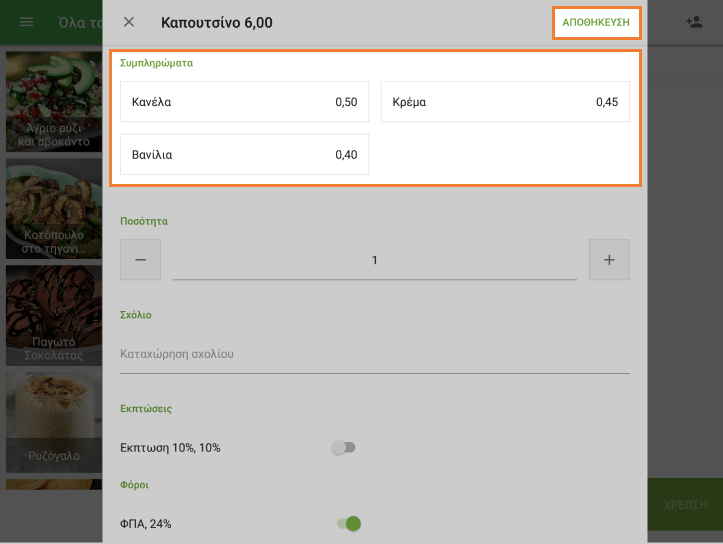This screenshot has height=544, width=723.
Task: Close the Καπουτσίνο item dialog
Action: (128, 22)
